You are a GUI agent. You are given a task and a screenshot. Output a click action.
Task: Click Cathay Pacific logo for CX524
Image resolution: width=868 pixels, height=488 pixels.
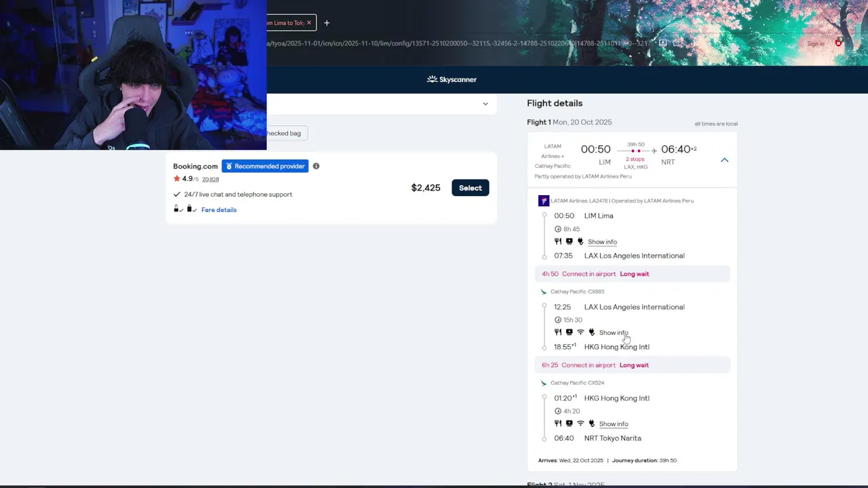click(x=543, y=383)
